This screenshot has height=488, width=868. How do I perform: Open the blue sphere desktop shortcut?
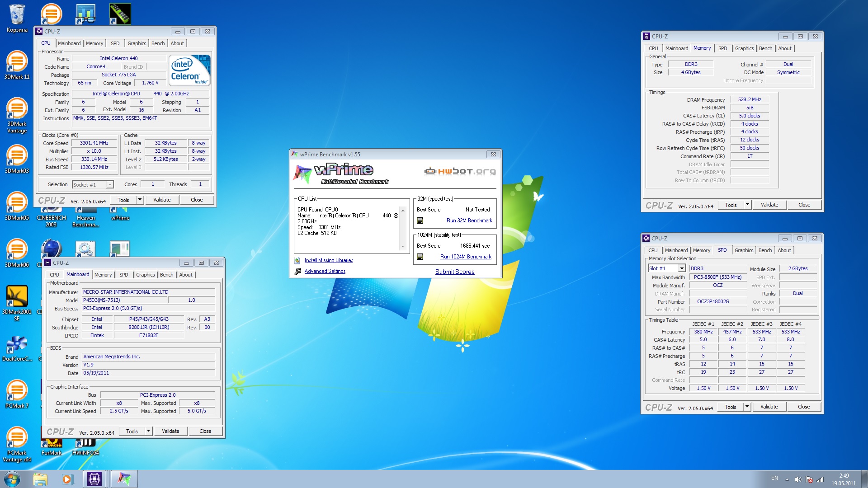pos(51,249)
